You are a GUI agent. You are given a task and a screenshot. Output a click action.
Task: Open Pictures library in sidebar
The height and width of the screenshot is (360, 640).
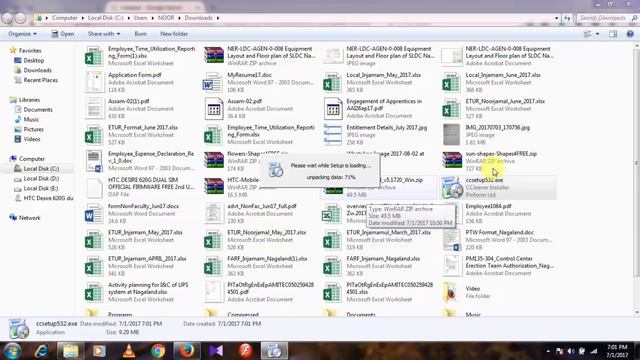[33, 129]
